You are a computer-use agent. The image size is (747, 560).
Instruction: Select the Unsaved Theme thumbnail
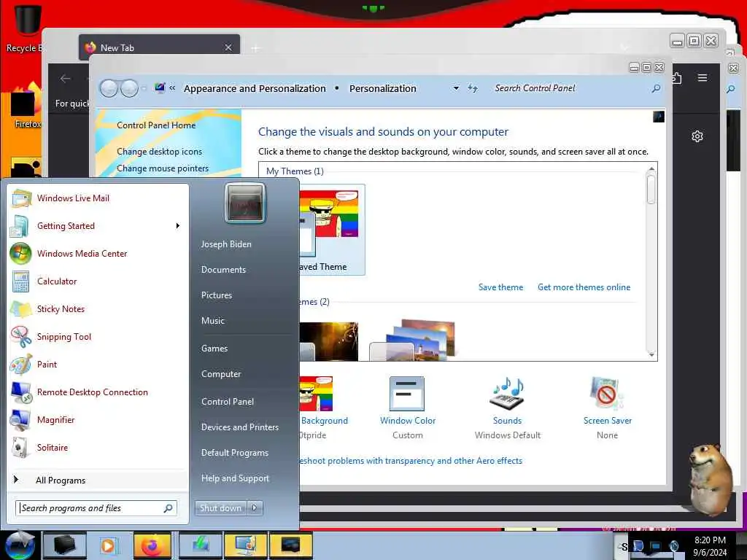(332, 230)
